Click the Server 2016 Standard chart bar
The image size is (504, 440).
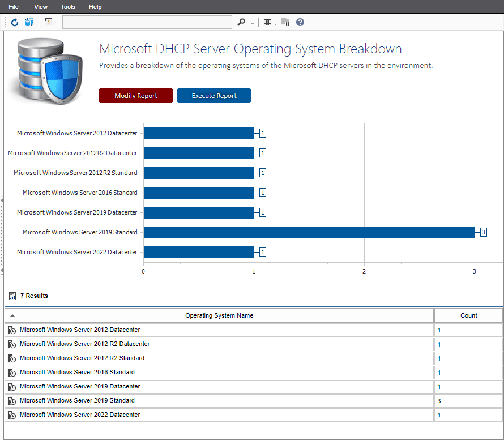(199, 193)
